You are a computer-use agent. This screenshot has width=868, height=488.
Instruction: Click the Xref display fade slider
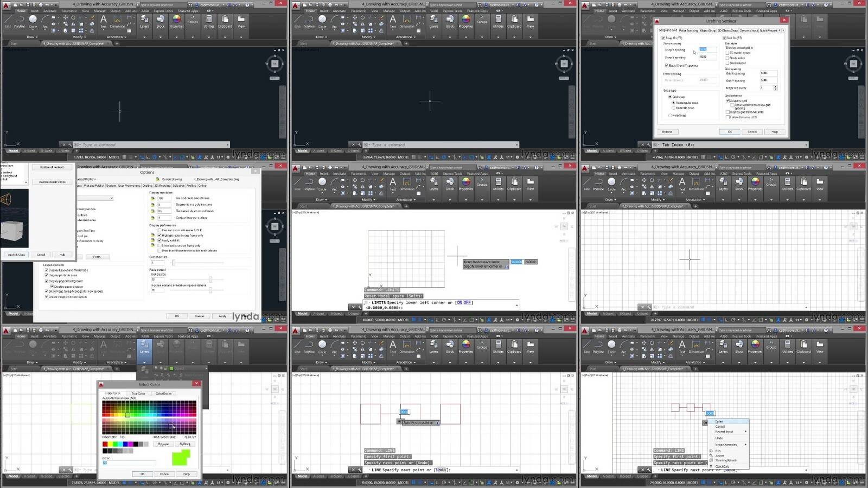point(210,280)
